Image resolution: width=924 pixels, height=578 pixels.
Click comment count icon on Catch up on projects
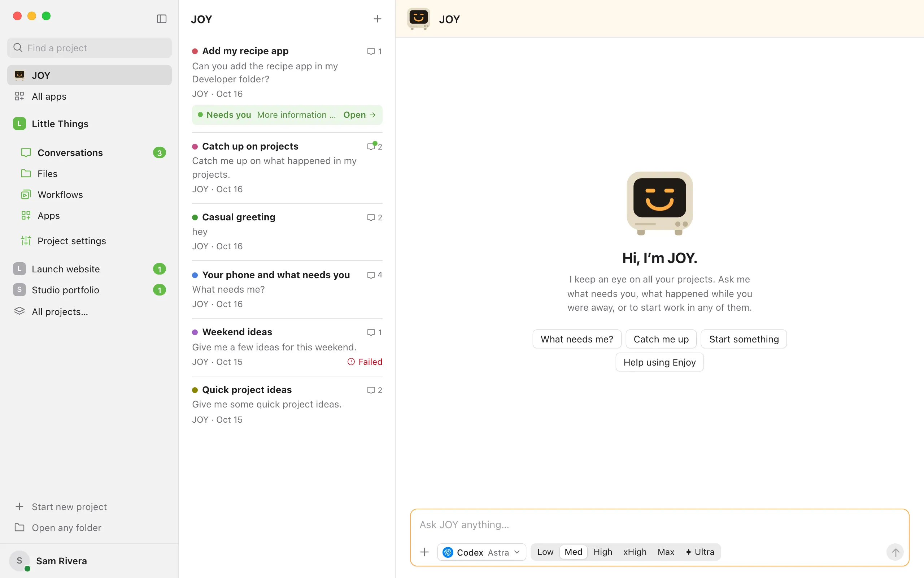371,146
